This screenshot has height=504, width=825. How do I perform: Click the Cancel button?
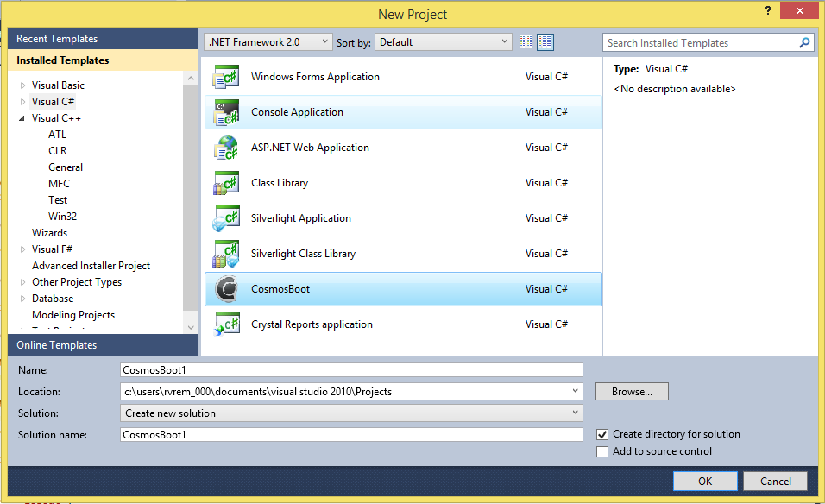click(776, 481)
